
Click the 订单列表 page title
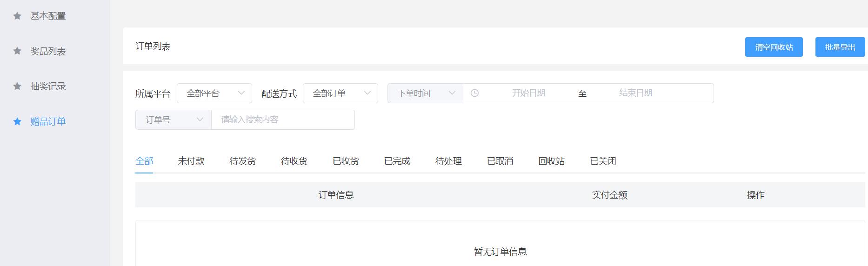(x=153, y=46)
